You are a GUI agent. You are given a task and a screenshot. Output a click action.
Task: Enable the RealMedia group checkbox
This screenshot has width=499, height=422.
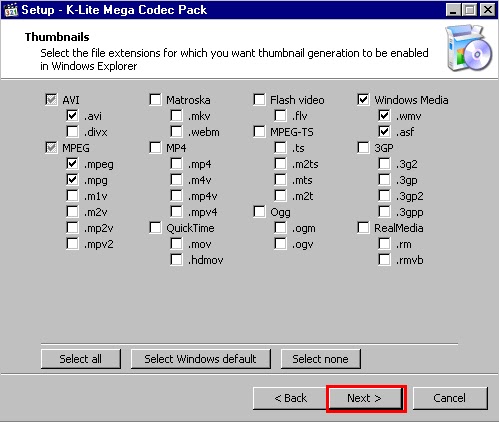[363, 227]
